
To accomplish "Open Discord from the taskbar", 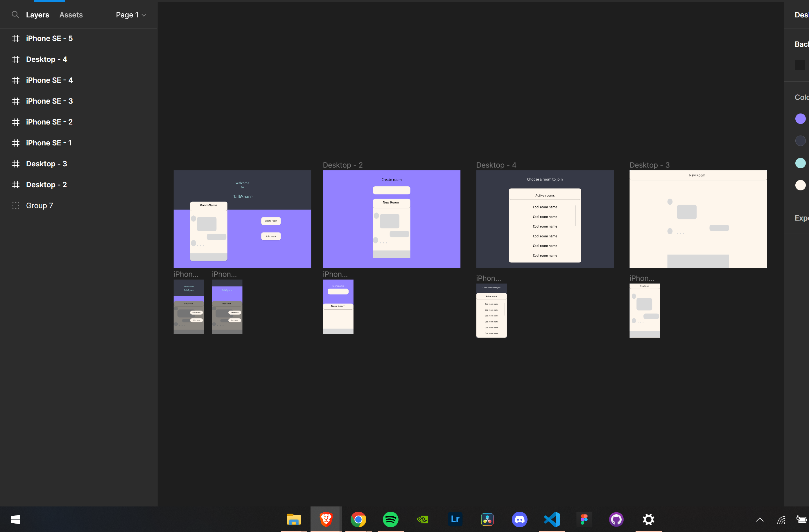I will (x=519, y=519).
